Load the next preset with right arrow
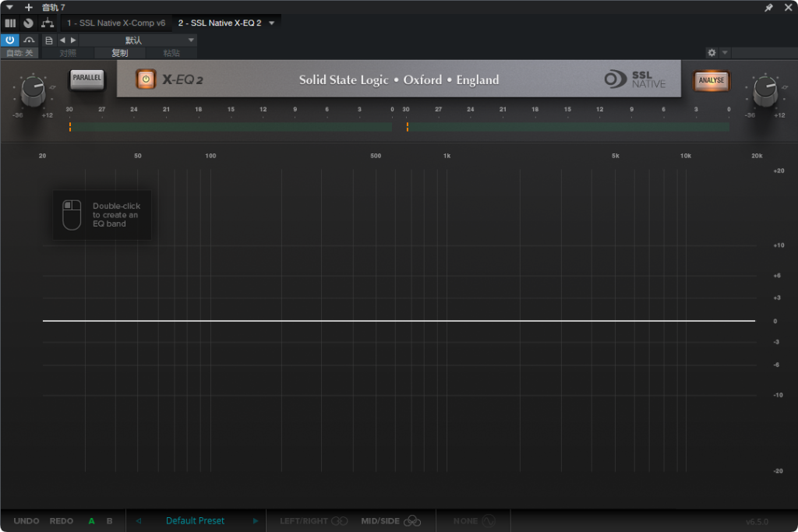This screenshot has height=532, width=798. click(256, 521)
